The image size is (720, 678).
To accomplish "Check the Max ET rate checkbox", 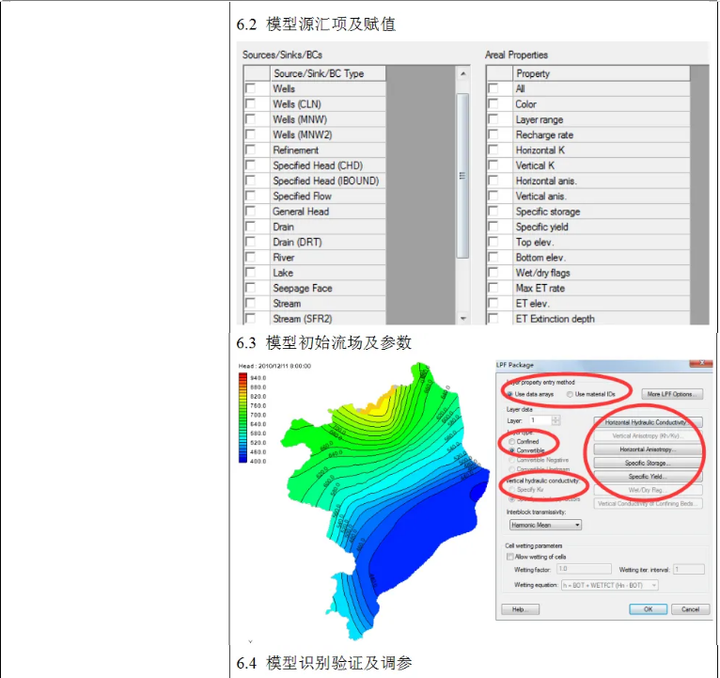I will point(493,288).
